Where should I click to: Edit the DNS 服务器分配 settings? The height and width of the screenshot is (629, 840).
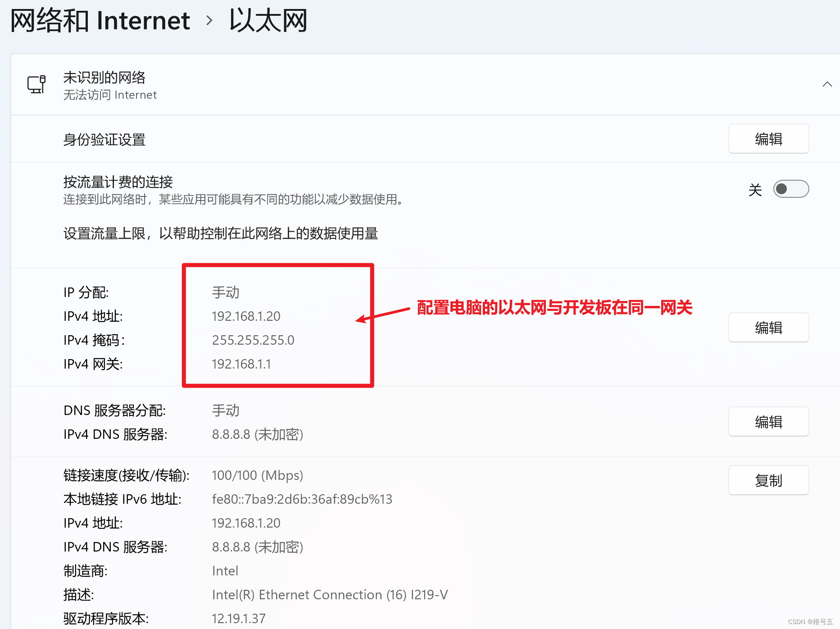(768, 422)
